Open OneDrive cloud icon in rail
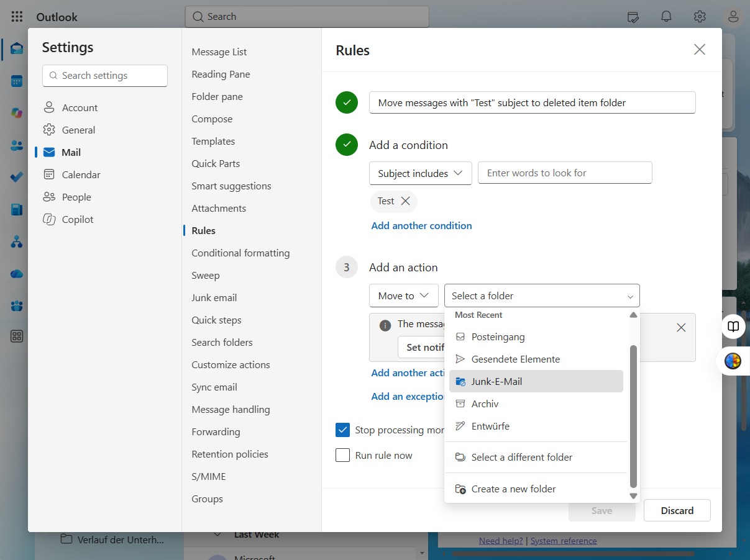This screenshot has width=750, height=560. tap(17, 274)
